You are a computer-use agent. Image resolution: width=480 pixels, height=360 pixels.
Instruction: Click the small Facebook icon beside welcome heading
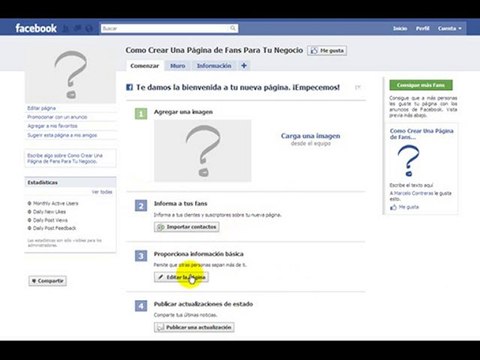point(129,87)
